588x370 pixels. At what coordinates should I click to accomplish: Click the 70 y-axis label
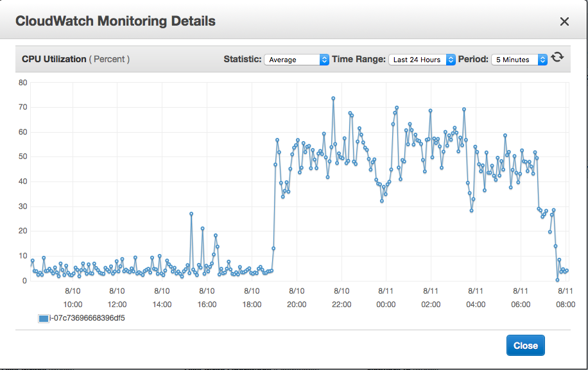click(23, 108)
